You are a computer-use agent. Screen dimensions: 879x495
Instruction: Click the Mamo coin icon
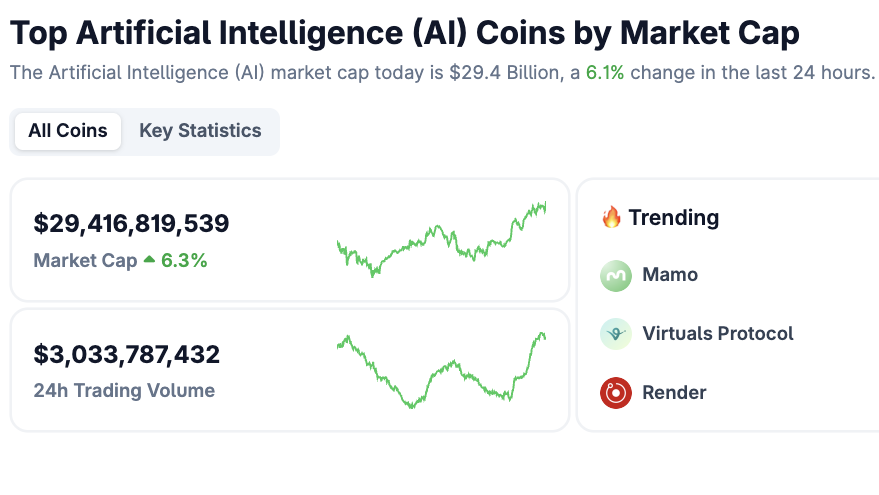[x=616, y=275]
